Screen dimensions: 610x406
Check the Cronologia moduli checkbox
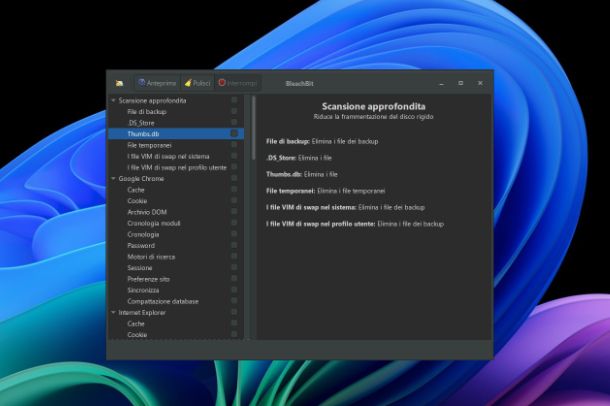coord(234,223)
